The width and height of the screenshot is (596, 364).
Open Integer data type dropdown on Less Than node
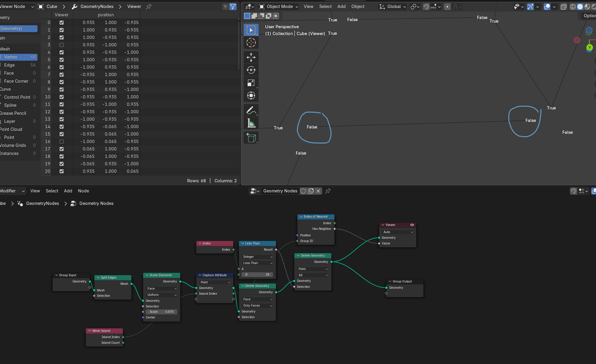[x=257, y=257]
